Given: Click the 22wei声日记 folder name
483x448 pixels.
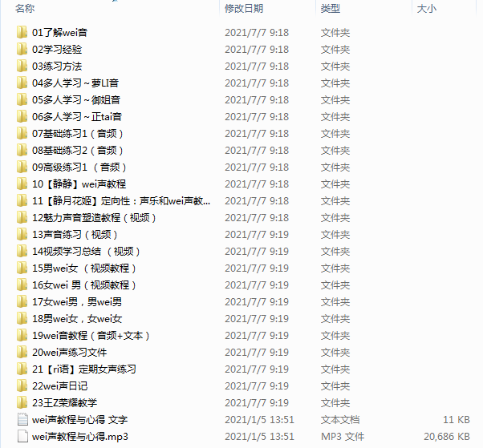Looking at the screenshot, I should pos(59,385).
